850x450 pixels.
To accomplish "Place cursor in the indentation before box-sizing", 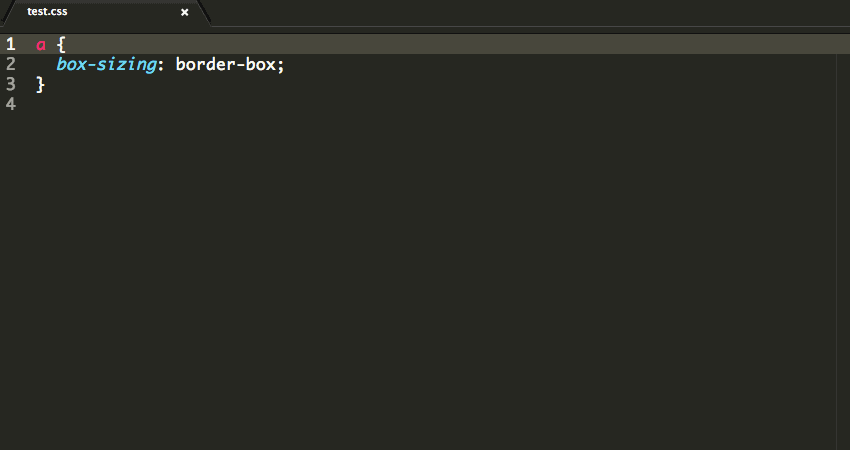I will [46, 65].
